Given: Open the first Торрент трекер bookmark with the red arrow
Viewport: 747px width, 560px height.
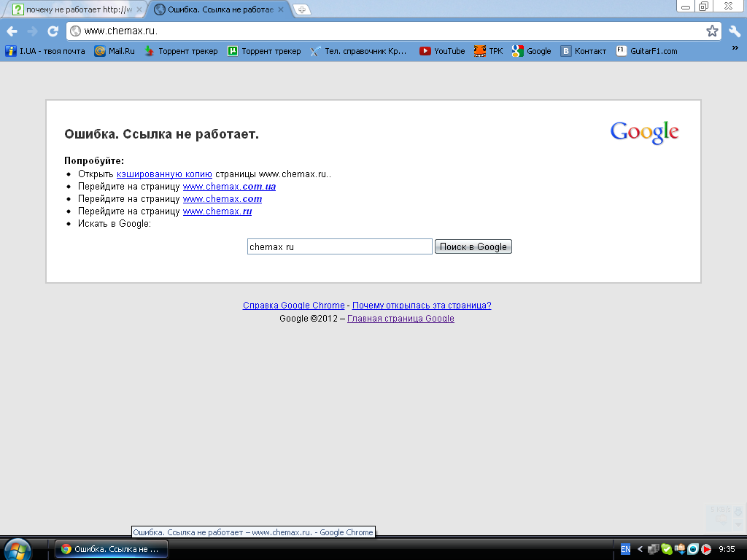Looking at the screenshot, I should pyautogui.click(x=181, y=51).
